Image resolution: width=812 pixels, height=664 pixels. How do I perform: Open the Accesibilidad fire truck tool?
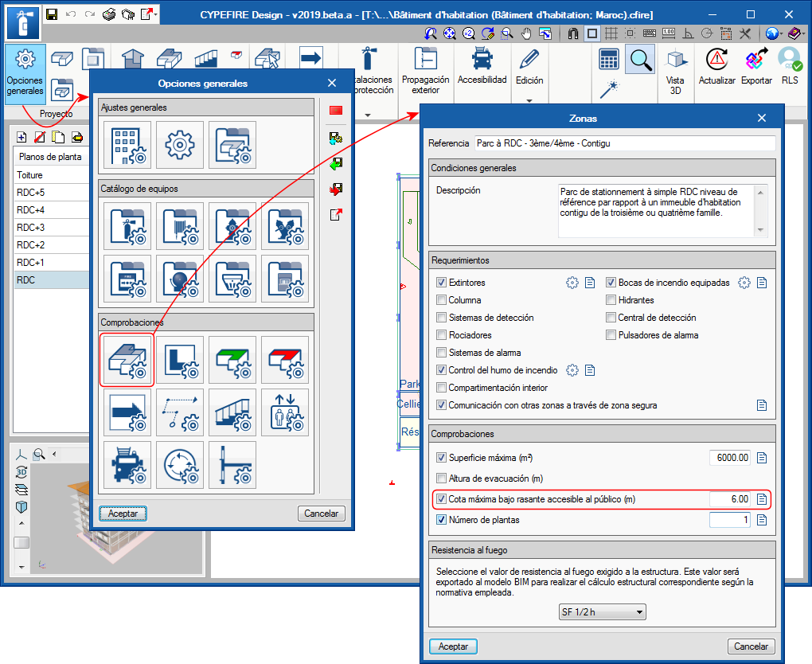pyautogui.click(x=482, y=59)
